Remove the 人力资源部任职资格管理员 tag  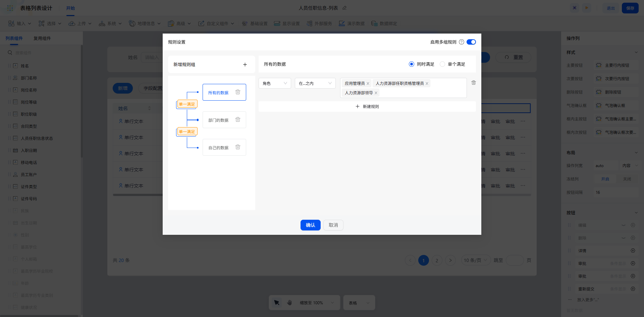[427, 84]
